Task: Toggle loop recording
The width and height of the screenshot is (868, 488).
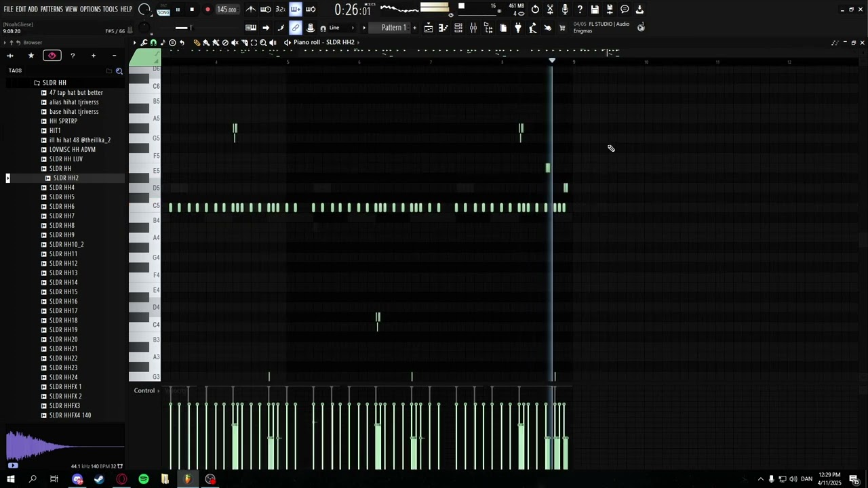Action: click(311, 9)
